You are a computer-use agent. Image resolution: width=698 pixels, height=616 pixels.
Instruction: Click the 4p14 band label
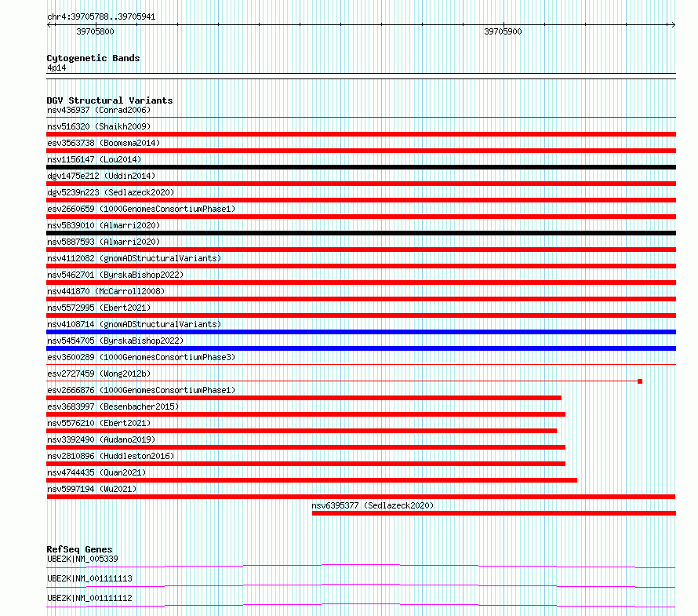pyautogui.click(x=56, y=67)
